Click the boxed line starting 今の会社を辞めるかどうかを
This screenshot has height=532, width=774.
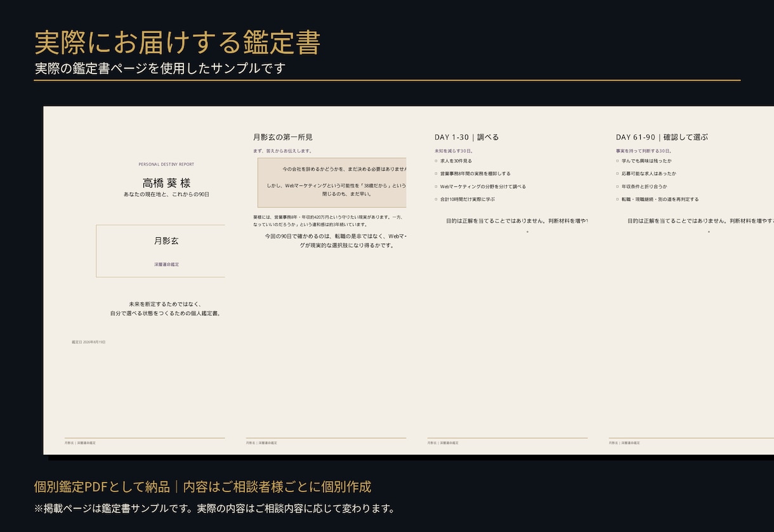pos(344,169)
